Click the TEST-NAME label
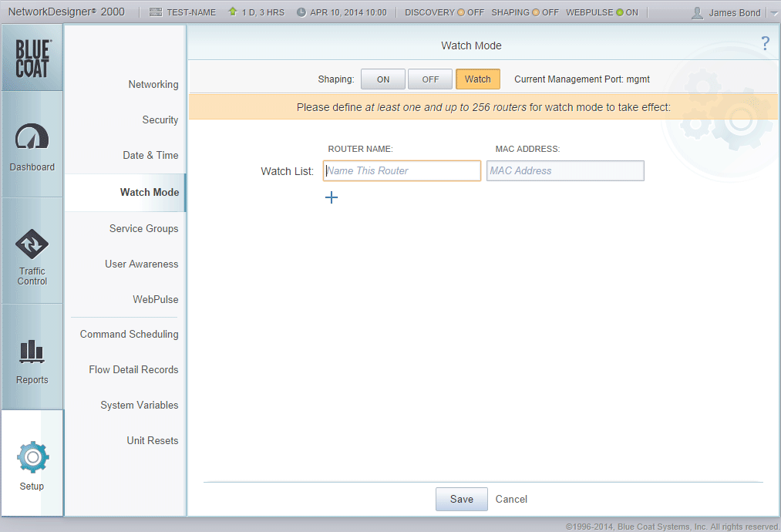 point(191,12)
